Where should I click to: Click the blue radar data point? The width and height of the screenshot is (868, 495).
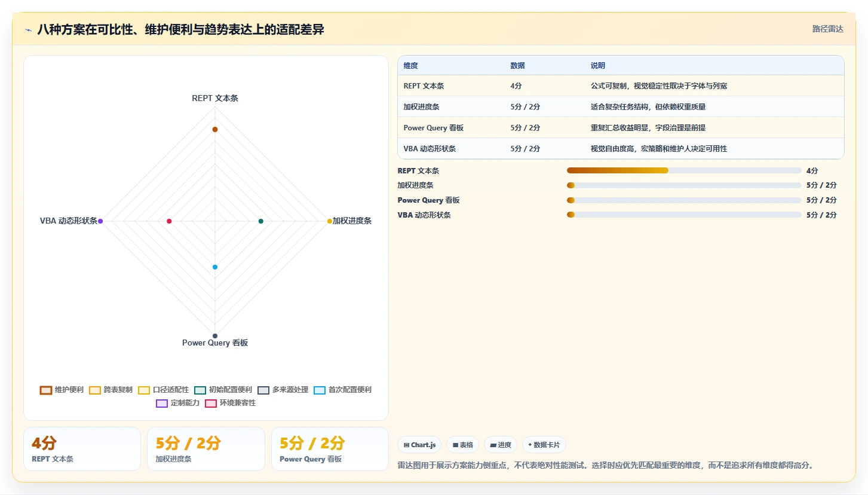tap(215, 267)
